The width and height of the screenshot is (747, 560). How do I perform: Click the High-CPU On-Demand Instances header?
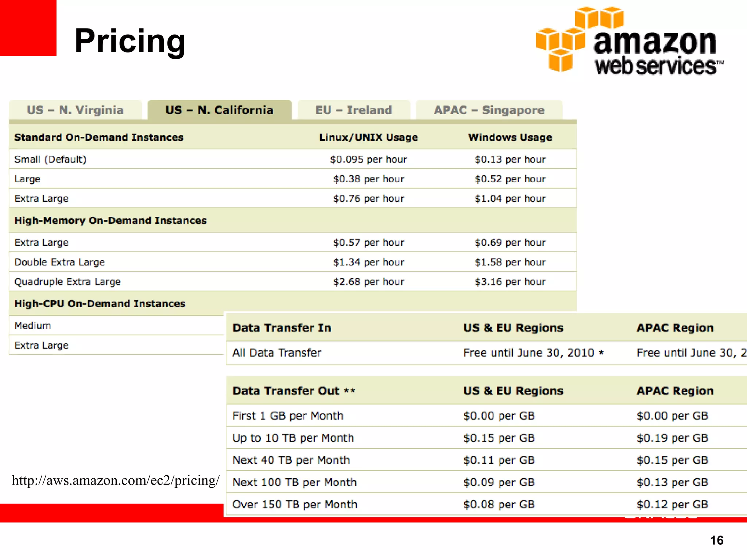[x=100, y=304]
